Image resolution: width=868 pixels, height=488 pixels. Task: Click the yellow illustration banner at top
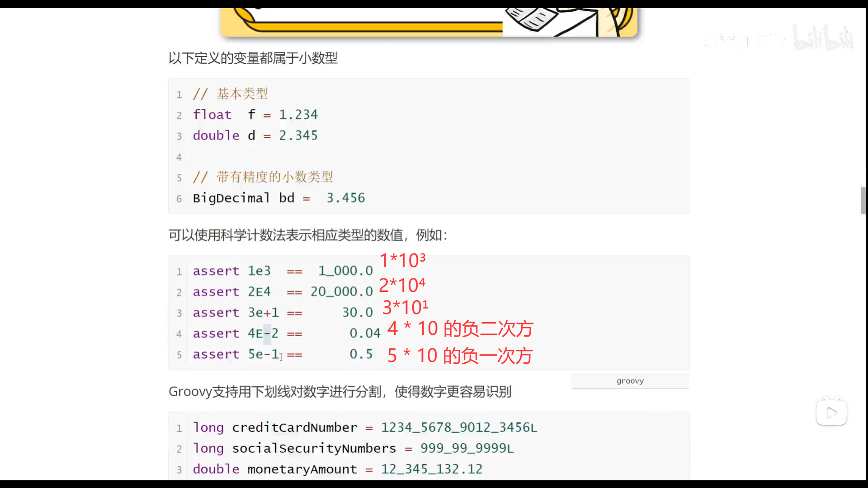click(x=429, y=22)
